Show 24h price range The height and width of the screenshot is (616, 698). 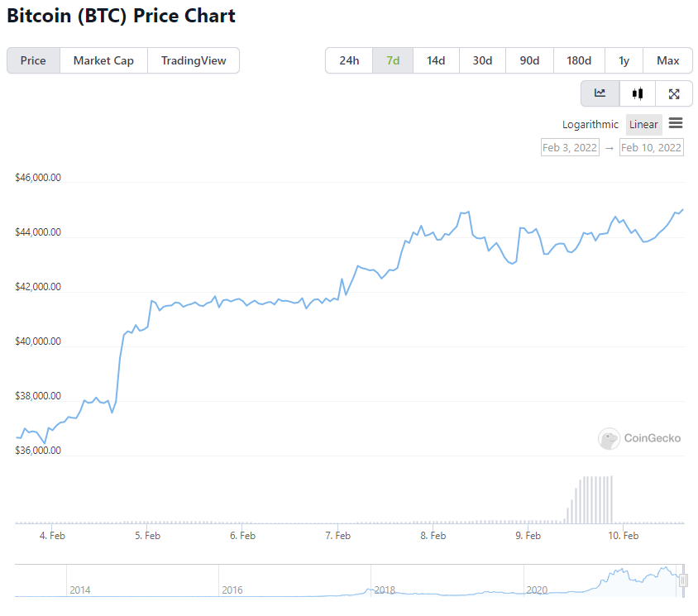(349, 60)
